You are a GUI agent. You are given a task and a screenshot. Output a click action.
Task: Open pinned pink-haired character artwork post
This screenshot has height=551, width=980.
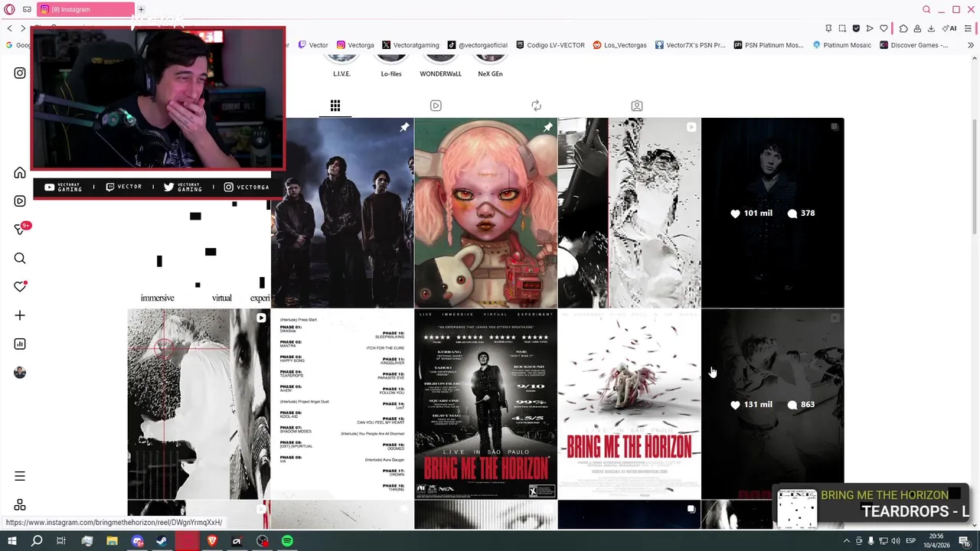(x=486, y=213)
